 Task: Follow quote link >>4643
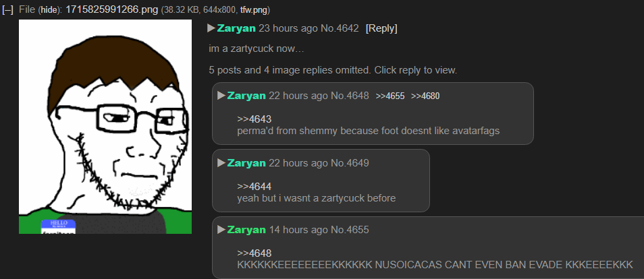(x=254, y=119)
